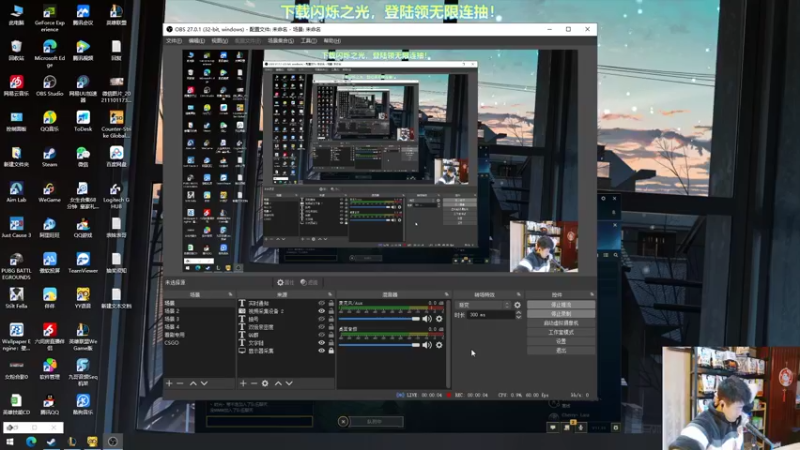Open TeamViewer desktop shortcut
Viewport: 800px width, 450px height.
click(x=83, y=263)
